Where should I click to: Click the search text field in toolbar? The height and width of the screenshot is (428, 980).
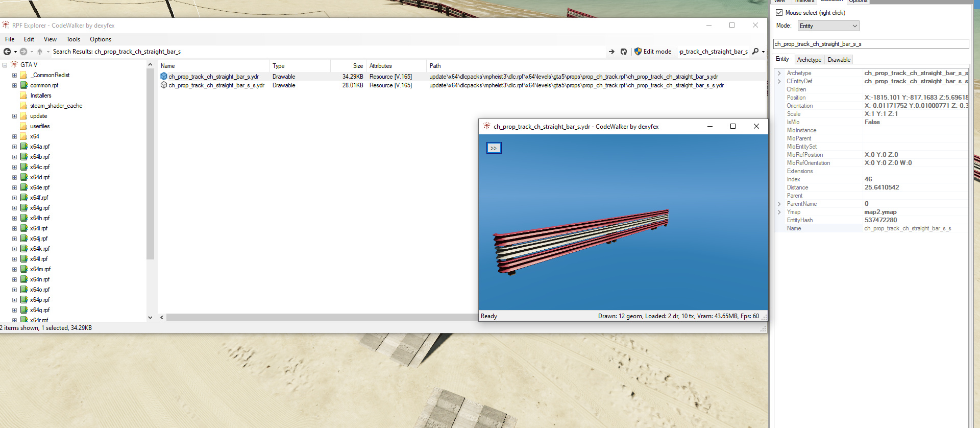coord(713,52)
